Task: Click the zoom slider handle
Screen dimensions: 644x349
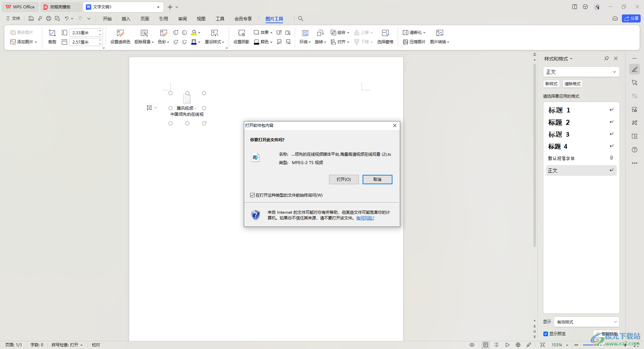Action: click(601, 345)
